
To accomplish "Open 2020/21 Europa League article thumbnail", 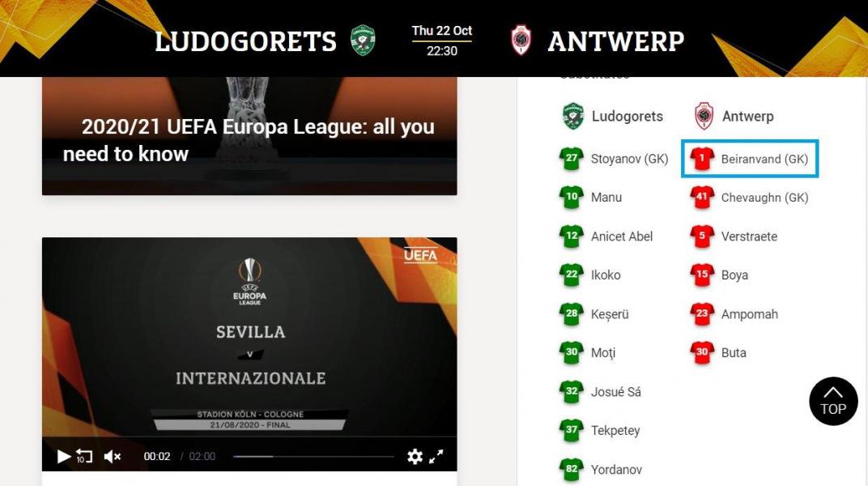I will [249, 136].
